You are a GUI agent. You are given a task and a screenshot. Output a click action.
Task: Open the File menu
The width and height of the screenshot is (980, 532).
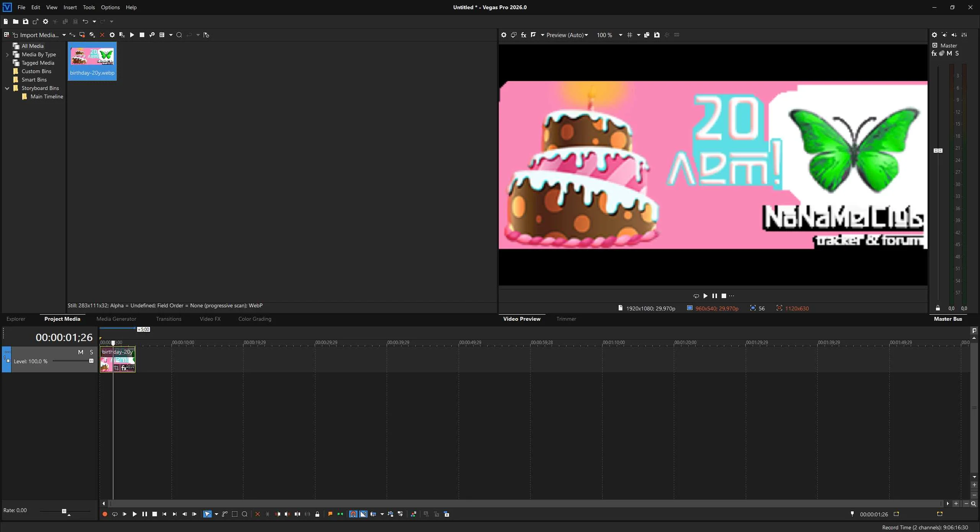coord(21,7)
